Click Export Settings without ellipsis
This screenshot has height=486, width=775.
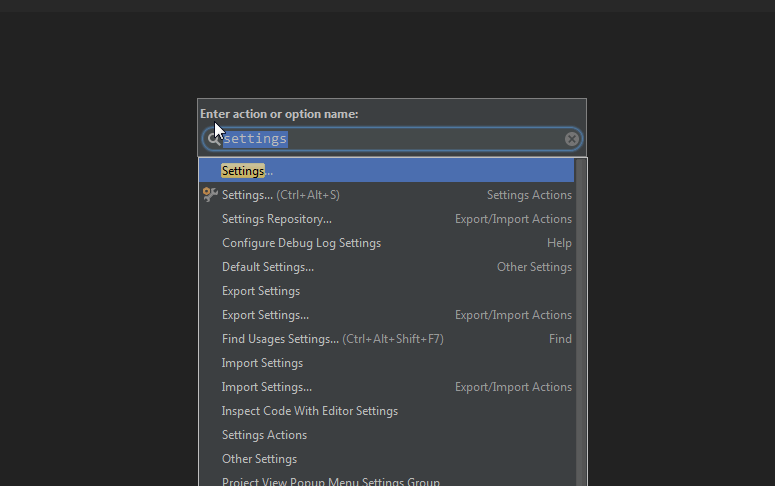pyautogui.click(x=387, y=291)
